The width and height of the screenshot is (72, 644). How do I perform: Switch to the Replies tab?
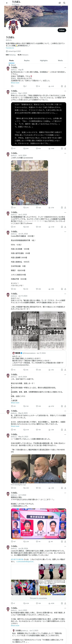[x=27, y=61]
